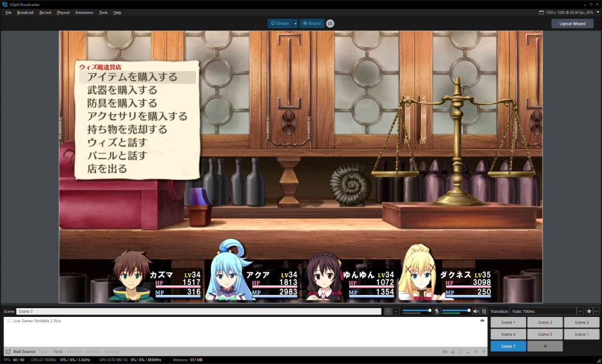This screenshot has width=602, height=364.
Task: Move source down with arrow icon
Action: point(476,352)
